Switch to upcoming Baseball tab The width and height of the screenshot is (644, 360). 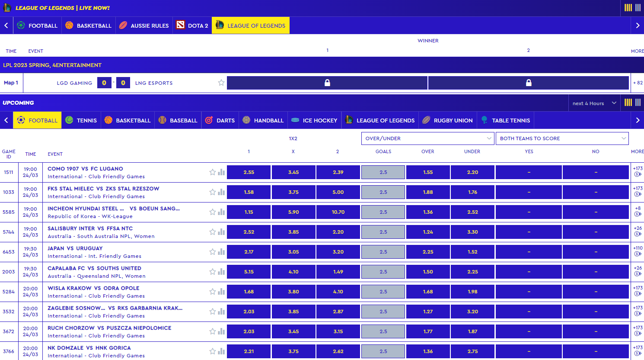[x=178, y=120]
